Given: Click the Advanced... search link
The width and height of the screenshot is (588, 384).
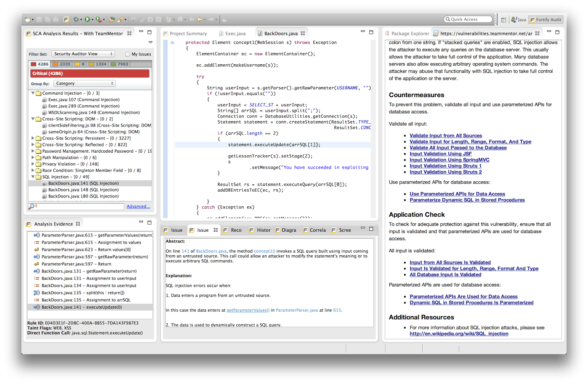Looking at the screenshot, I should 138,206.
